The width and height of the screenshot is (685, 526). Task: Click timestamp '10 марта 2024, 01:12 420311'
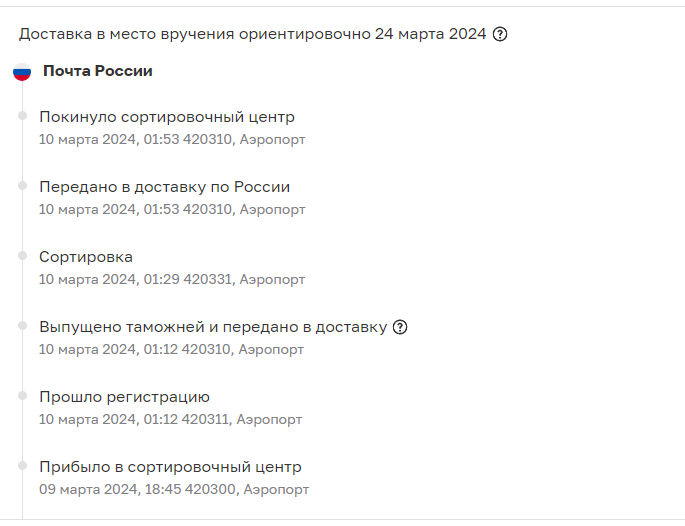pos(134,419)
